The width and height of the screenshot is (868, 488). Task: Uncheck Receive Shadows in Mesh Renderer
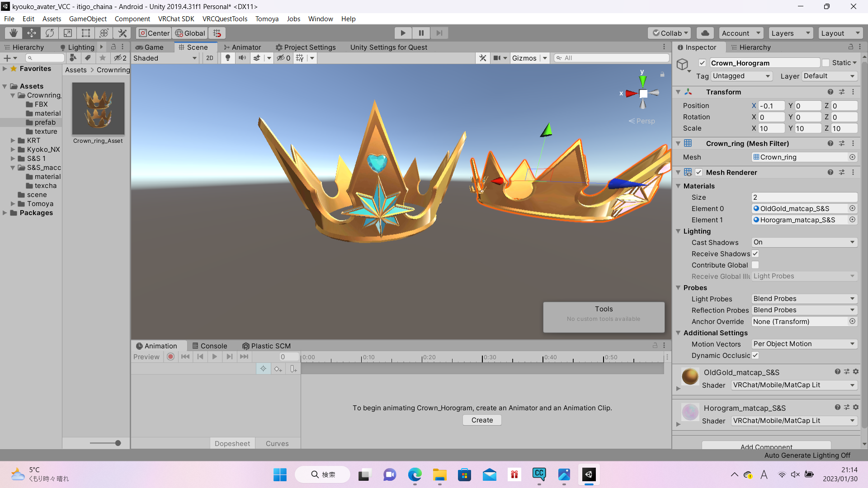755,253
